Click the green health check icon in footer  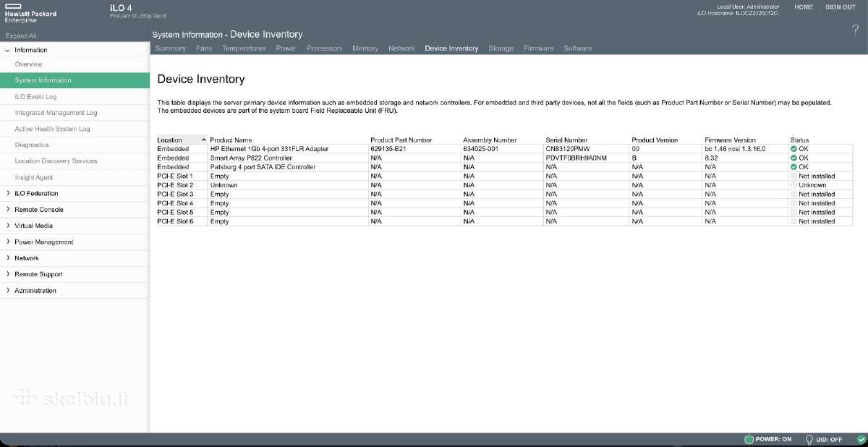point(861,440)
